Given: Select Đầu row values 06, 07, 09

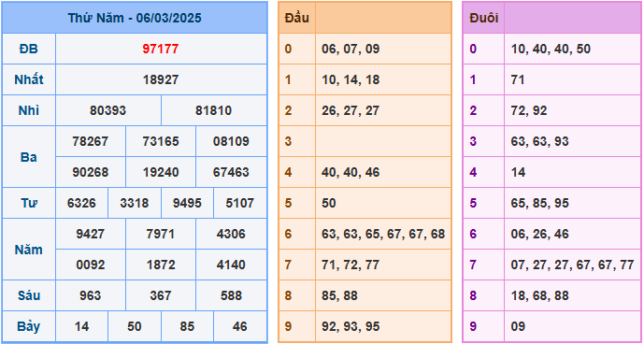Looking at the screenshot, I should point(351,49).
